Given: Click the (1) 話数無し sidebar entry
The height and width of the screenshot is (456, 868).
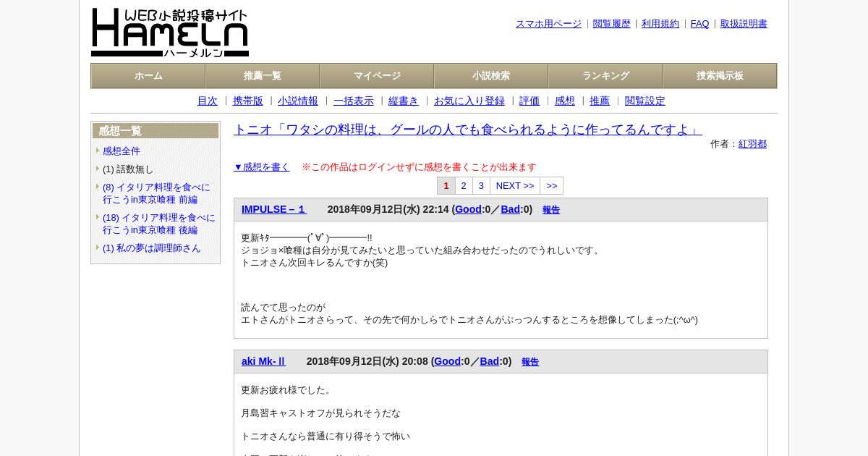Looking at the screenshot, I should [128, 169].
